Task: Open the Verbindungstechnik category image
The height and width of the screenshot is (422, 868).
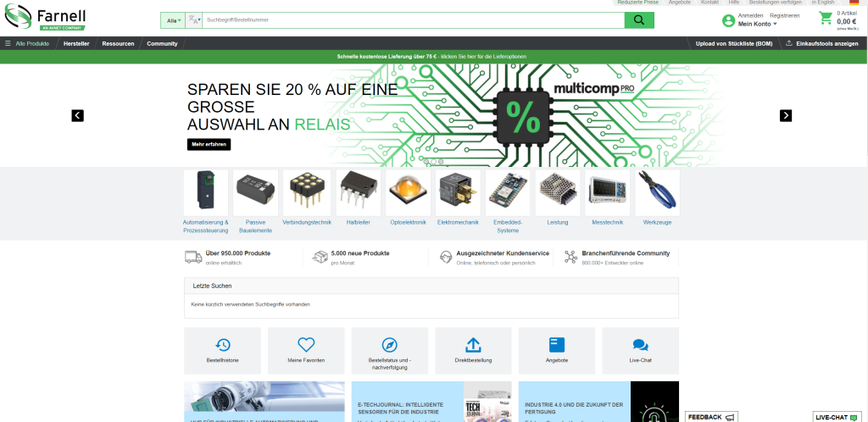Action: coord(307,192)
